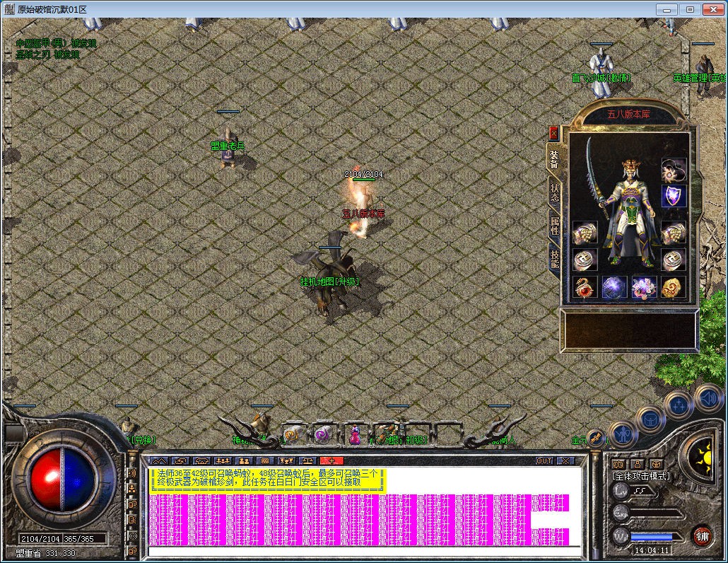Click the red 铺 shop button

[x=702, y=537]
